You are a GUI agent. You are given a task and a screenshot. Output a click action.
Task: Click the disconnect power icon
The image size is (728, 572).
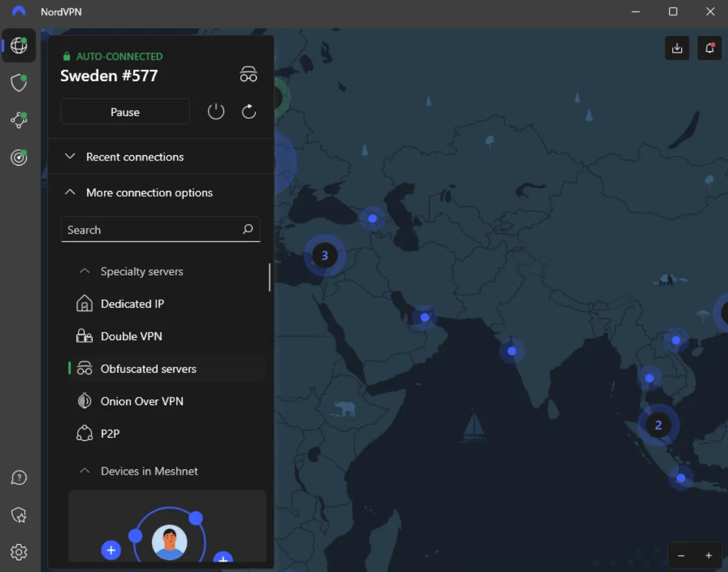pyautogui.click(x=216, y=112)
